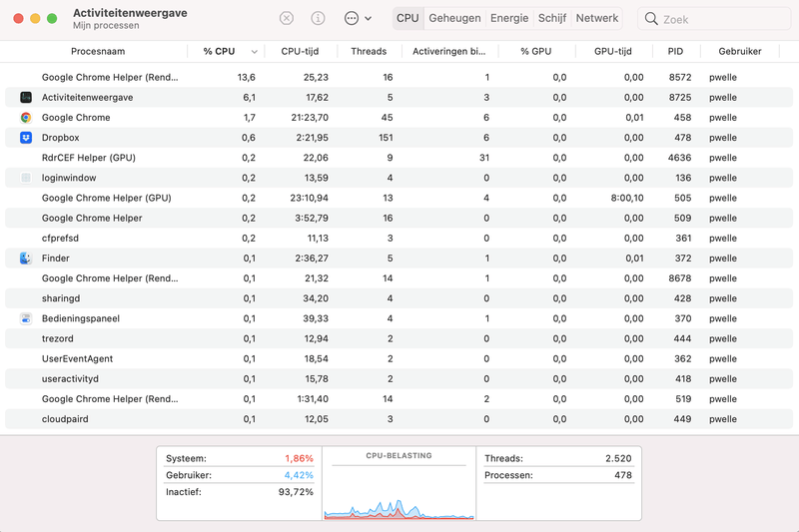799x532 pixels.
Task: Click the GPU-tijd value 8:00,10
Action: [x=627, y=198]
